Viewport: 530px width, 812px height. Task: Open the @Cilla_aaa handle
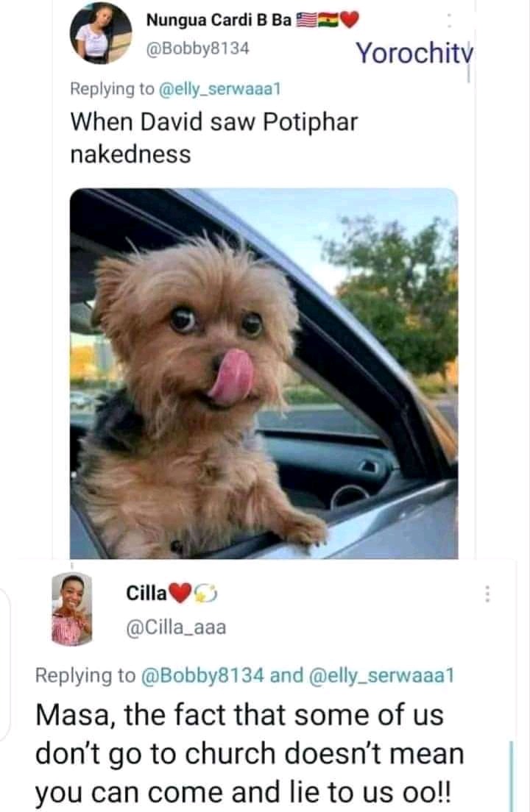pyautogui.click(x=176, y=627)
